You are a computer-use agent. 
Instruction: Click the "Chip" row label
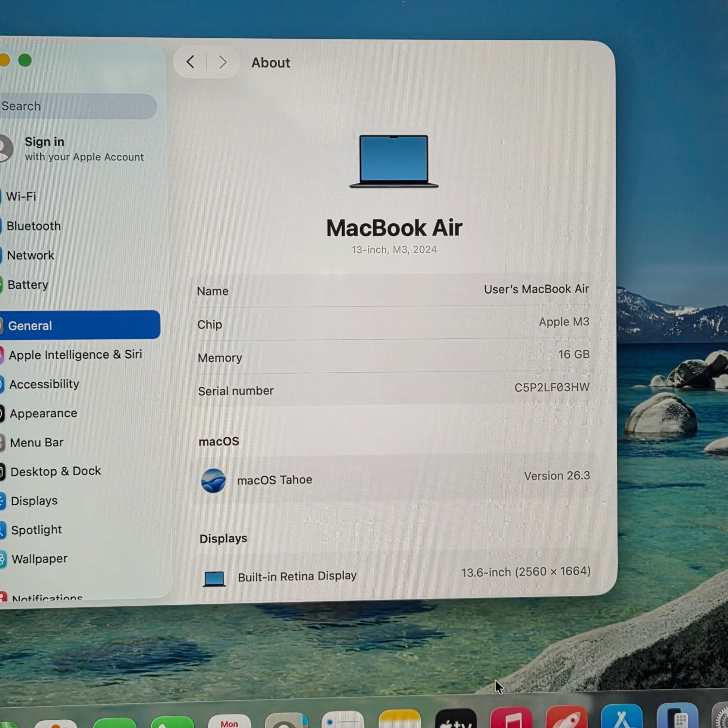tap(210, 325)
